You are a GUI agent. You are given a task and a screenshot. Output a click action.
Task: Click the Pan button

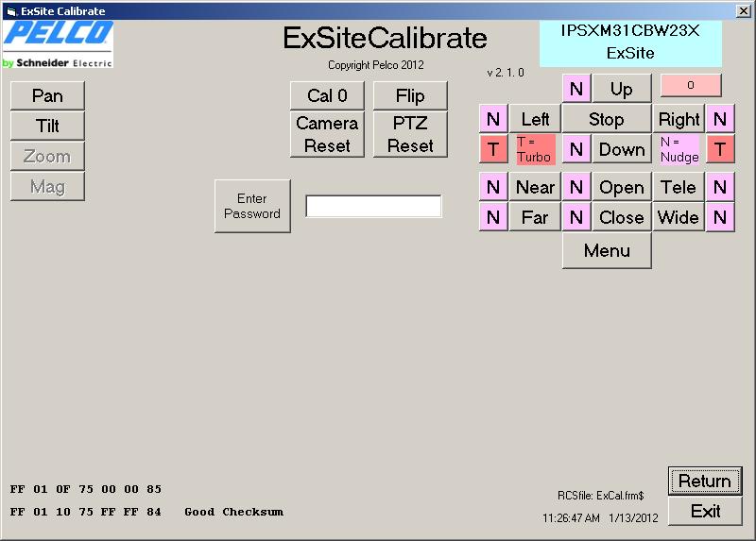pyautogui.click(x=47, y=95)
